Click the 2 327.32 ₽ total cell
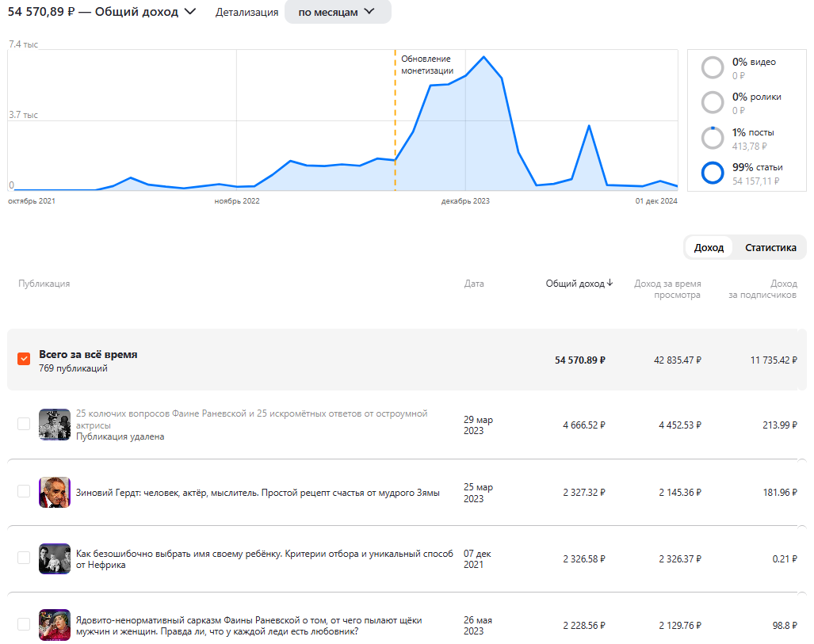The height and width of the screenshot is (644, 814). [x=584, y=493]
